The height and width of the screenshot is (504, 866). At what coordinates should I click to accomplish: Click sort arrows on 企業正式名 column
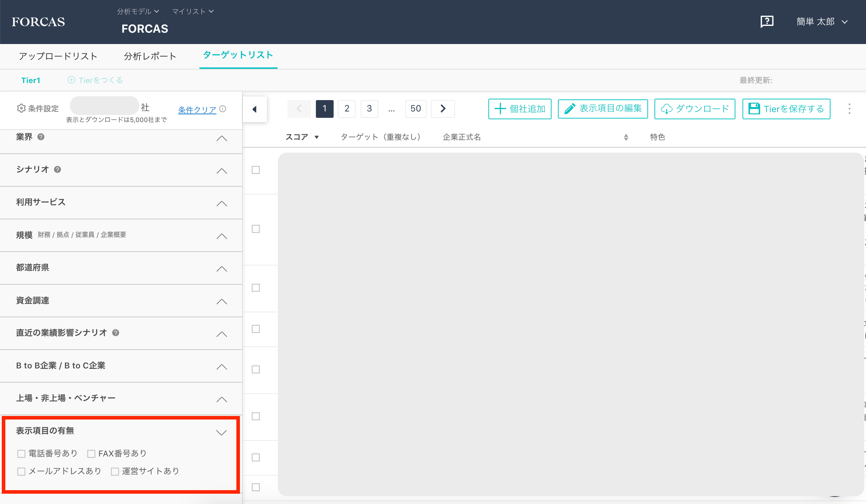coord(626,137)
